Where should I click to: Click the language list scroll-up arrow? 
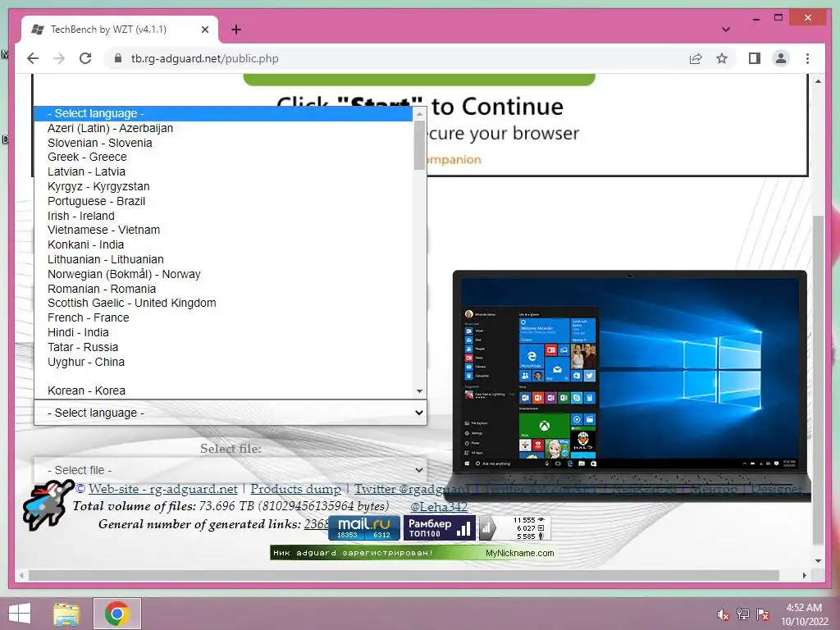(x=419, y=113)
